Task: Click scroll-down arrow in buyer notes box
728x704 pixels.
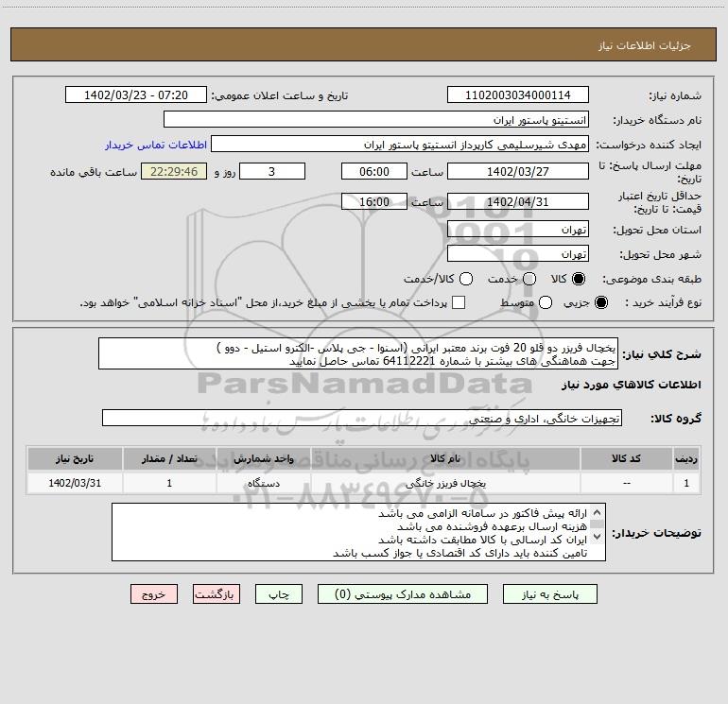Action: pos(597,536)
